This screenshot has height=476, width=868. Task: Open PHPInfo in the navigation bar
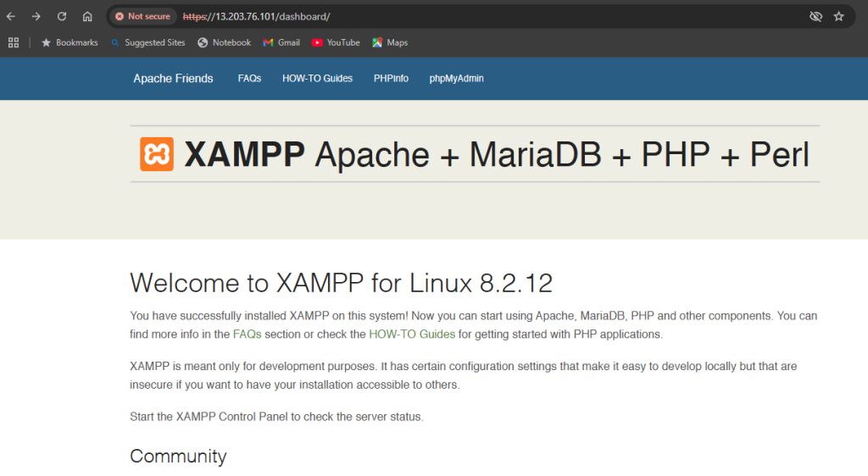click(x=391, y=79)
